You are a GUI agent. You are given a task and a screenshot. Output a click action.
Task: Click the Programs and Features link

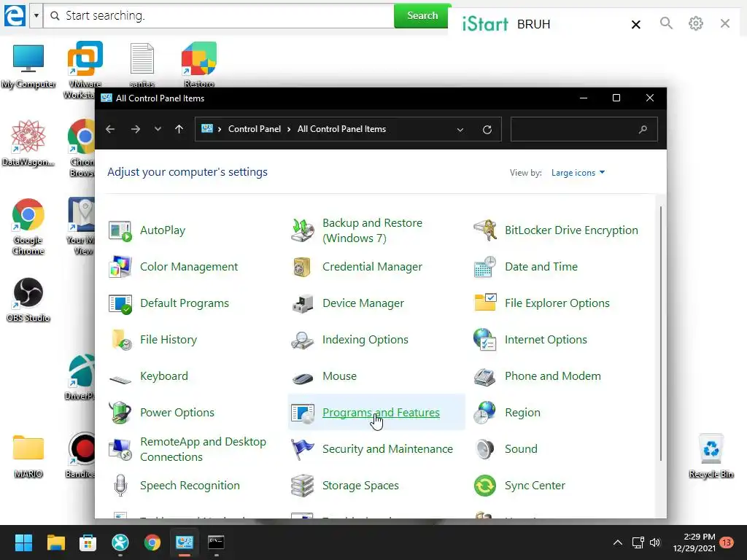coord(381,413)
